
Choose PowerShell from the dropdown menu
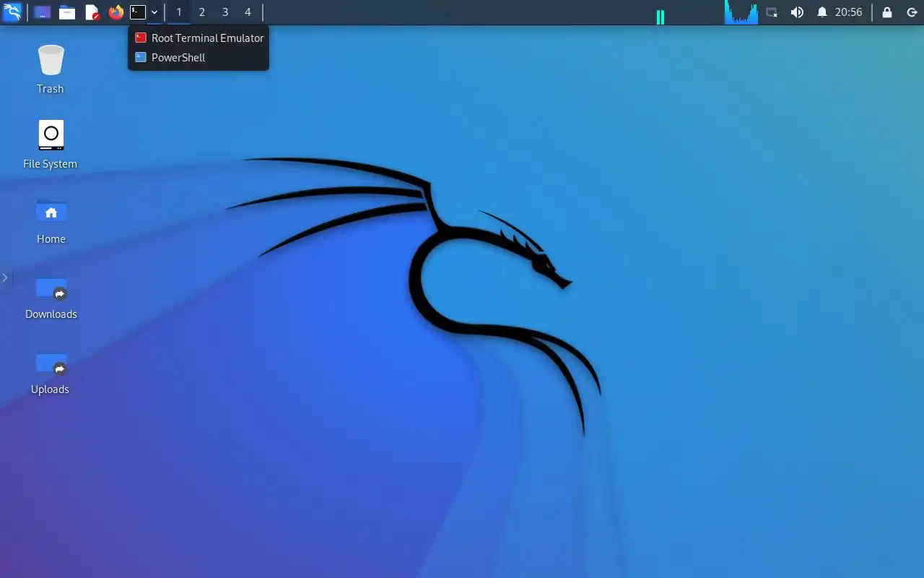click(199, 58)
